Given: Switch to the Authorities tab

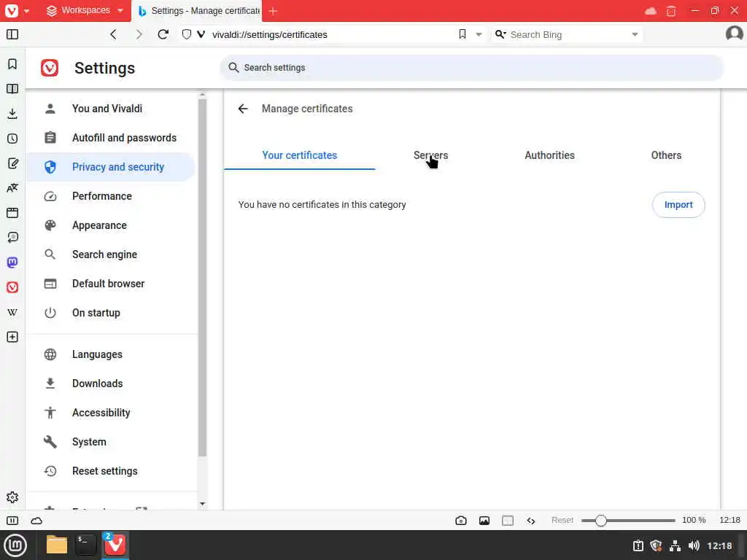Looking at the screenshot, I should click(x=549, y=155).
